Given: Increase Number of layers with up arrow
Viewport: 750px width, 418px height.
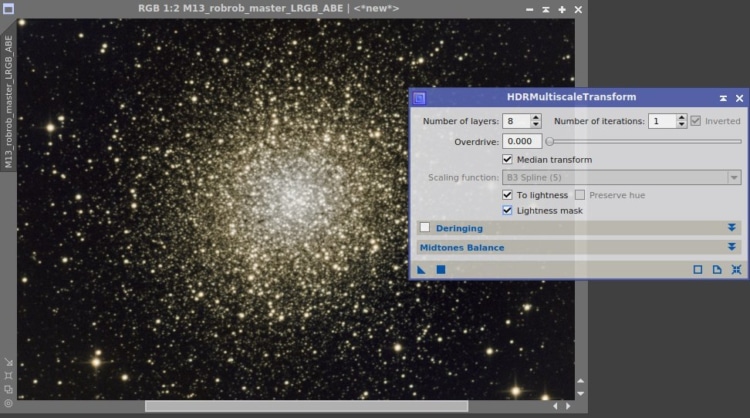Looking at the screenshot, I should 536,117.
